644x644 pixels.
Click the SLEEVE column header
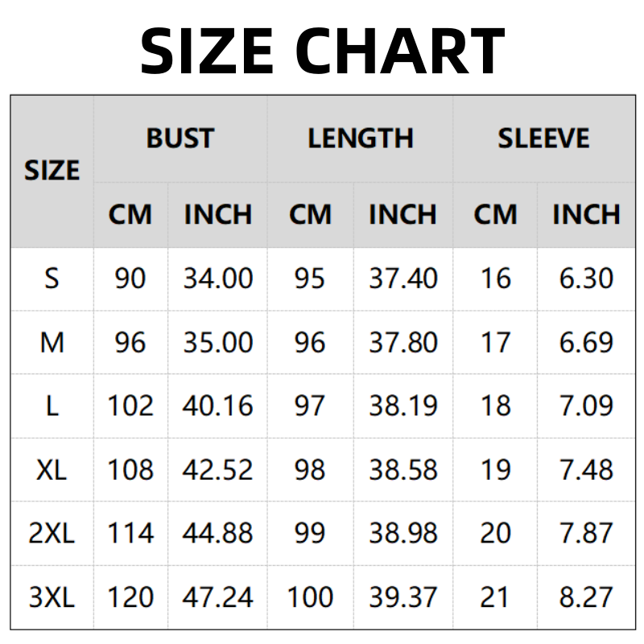(543, 138)
